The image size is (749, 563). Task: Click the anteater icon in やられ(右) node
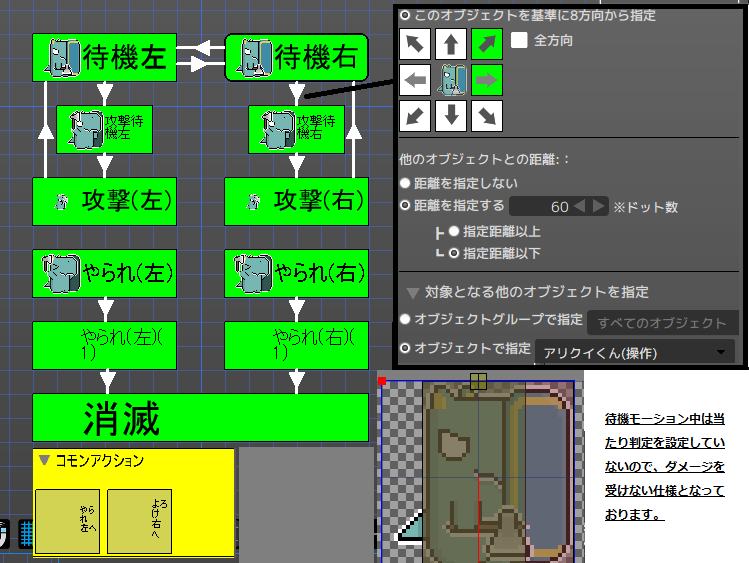click(253, 274)
